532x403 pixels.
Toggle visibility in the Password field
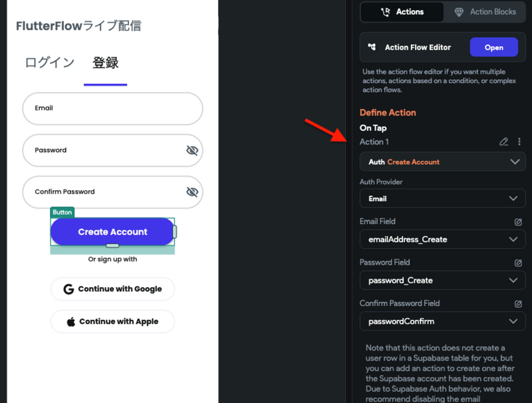click(x=192, y=150)
